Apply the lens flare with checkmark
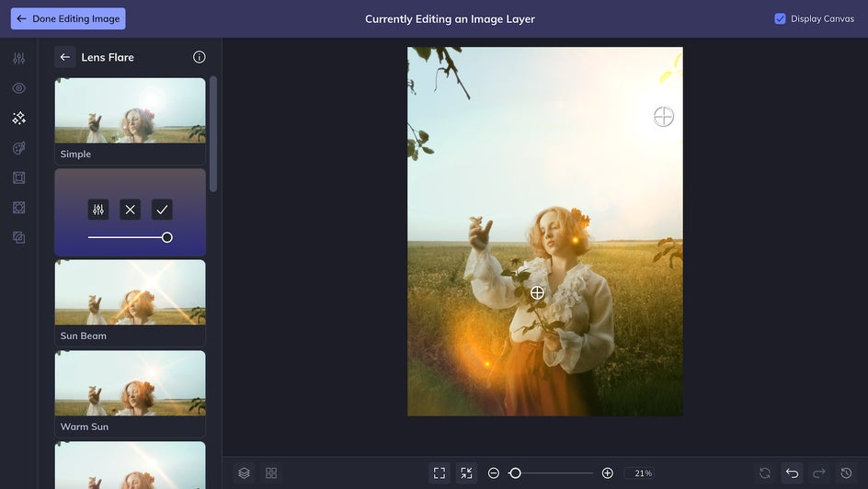Screen dimensions: 868x489 (x=162, y=210)
